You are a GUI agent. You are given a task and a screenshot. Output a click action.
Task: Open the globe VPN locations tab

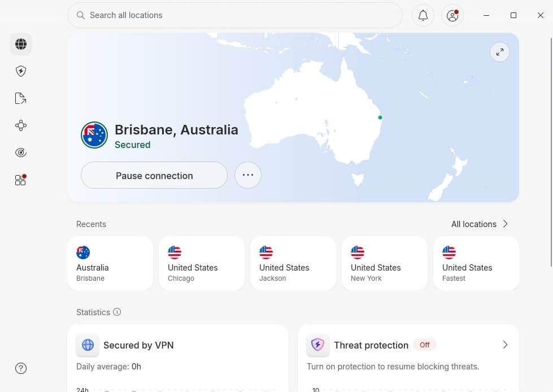coord(21,44)
